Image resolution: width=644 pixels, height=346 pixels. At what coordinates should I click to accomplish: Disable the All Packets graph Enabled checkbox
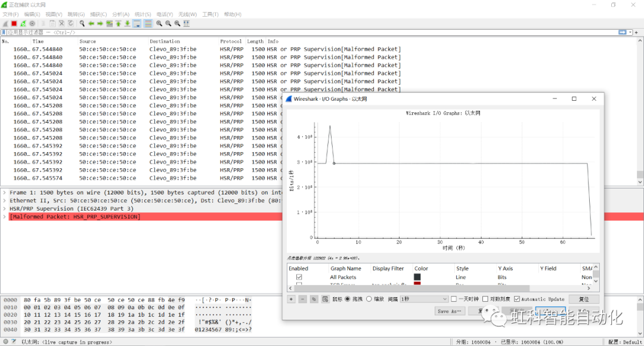coord(298,277)
